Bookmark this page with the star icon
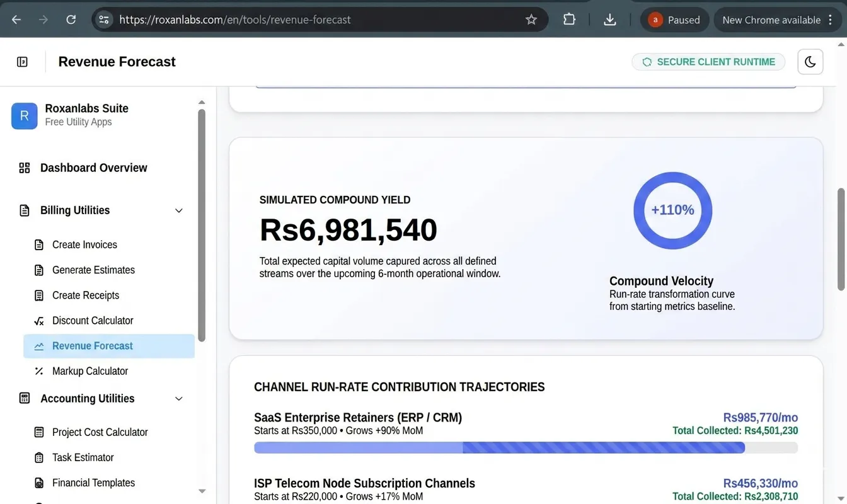 [x=531, y=20]
